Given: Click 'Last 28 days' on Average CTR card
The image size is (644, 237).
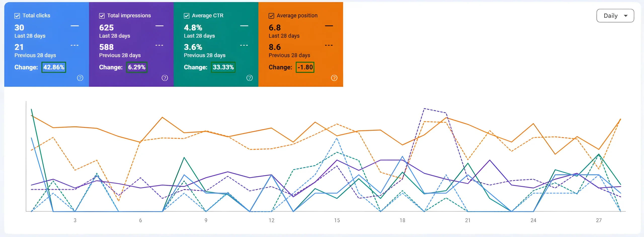Looking at the screenshot, I should coord(199,36).
